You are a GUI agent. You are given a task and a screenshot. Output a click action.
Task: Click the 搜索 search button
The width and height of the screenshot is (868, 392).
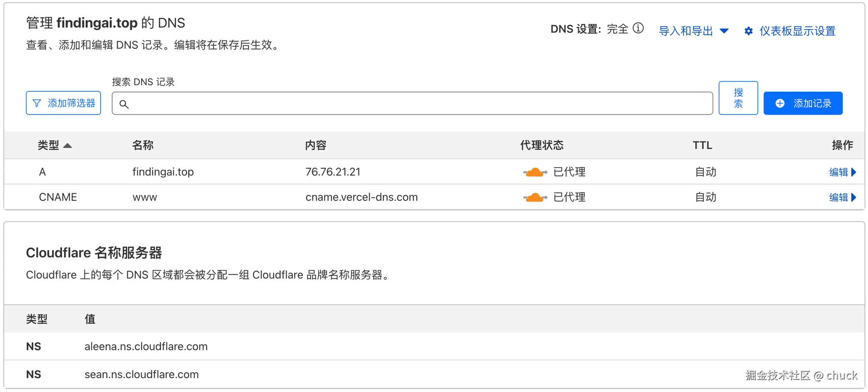[738, 98]
